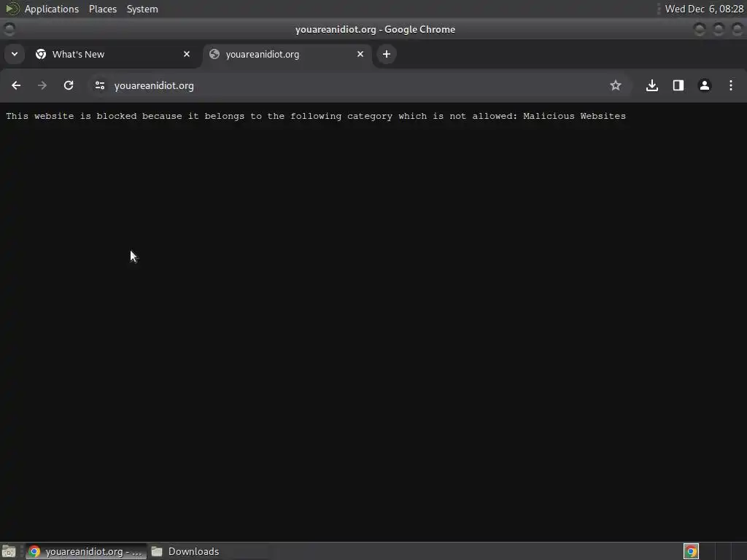Minimize the Chrome window
Screen dimensions: 747x560
(700, 29)
